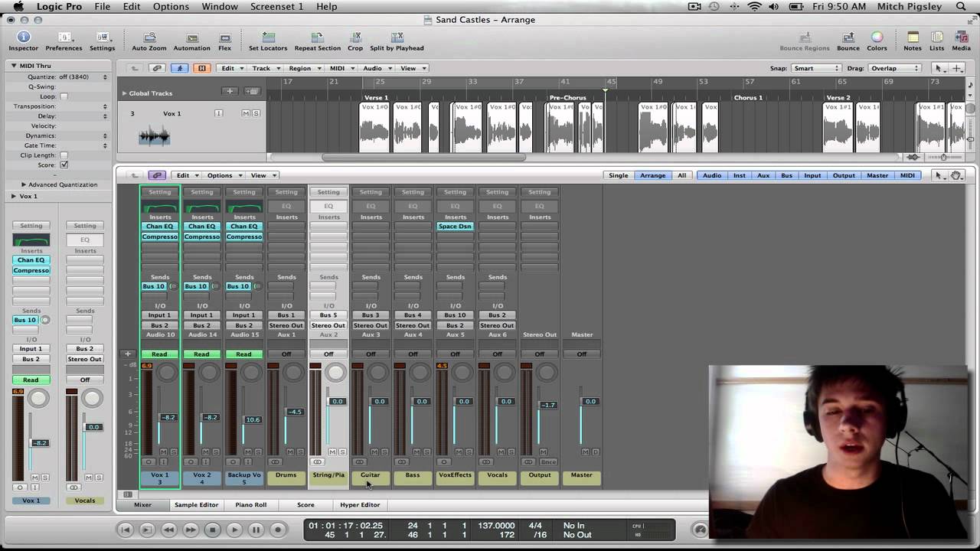Viewport: 980px width, 551px height.
Task: Click the Stop transport button
Action: click(x=213, y=530)
